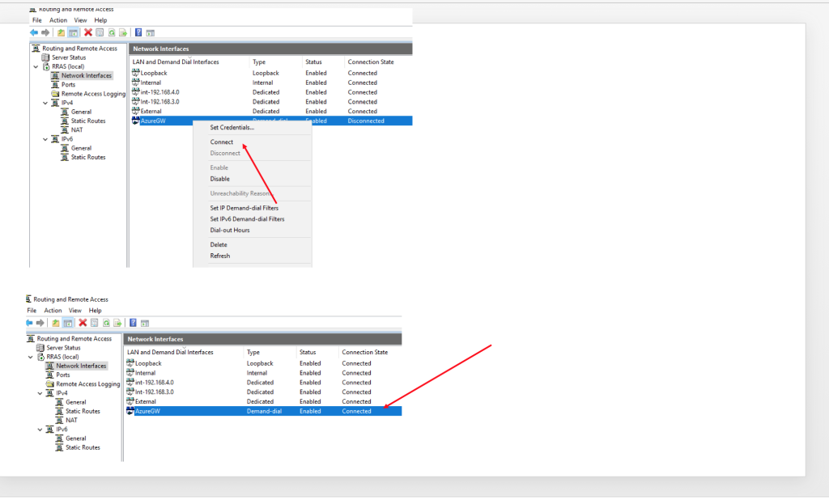The height and width of the screenshot is (504, 829).
Task: Click the Back arrow in the top window toolbar
Action: pyautogui.click(x=34, y=32)
